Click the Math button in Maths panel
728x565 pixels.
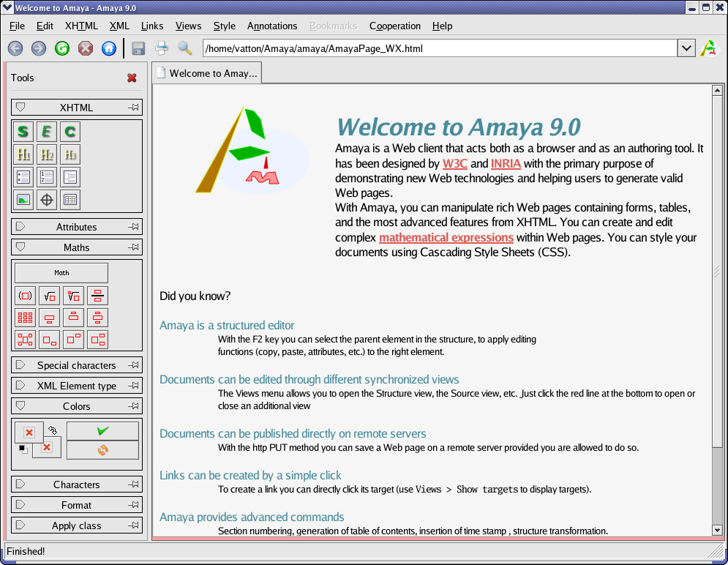(x=61, y=273)
